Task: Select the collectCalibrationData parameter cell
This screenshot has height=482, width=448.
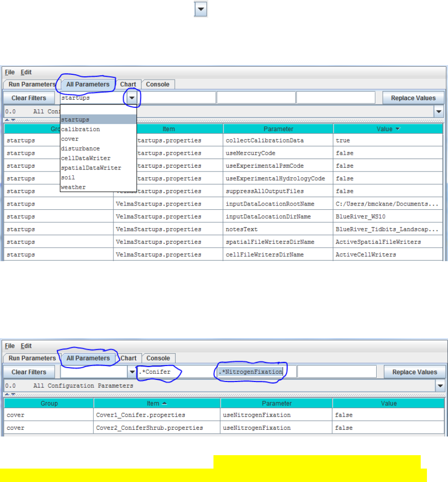Action: tap(278, 140)
